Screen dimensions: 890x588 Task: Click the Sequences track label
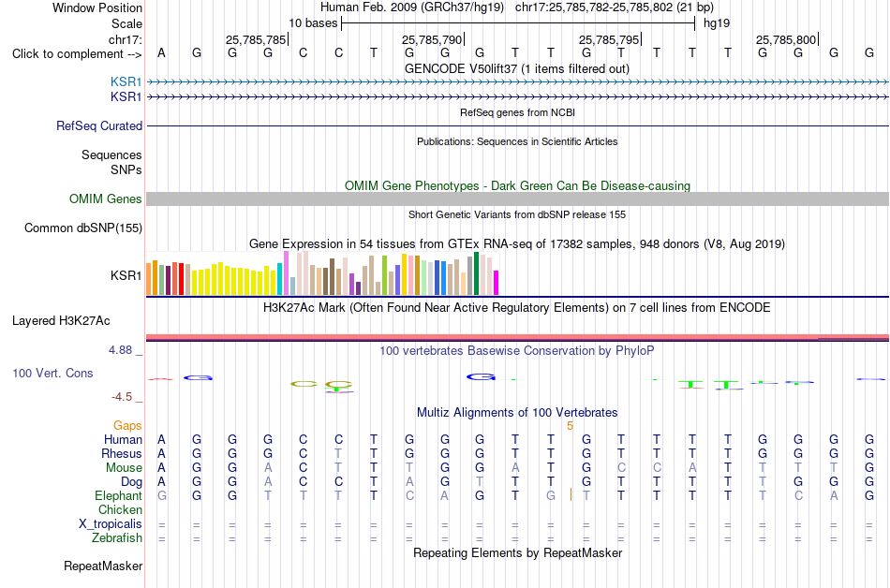coord(111,154)
